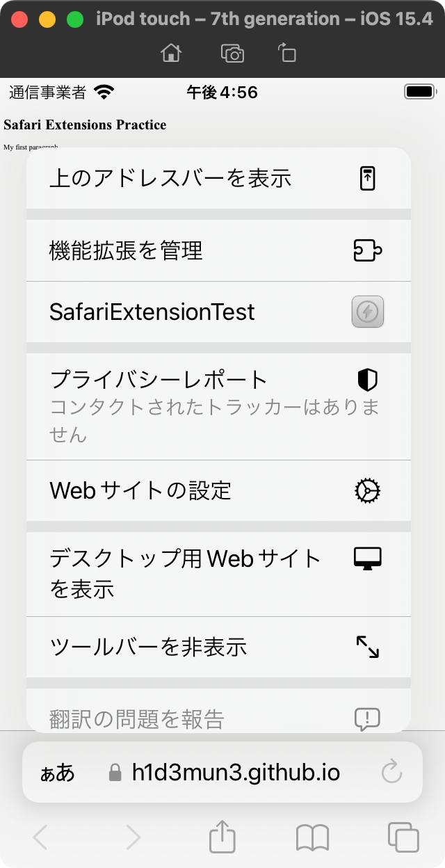The width and height of the screenshot is (445, 868).
Task: Tap the privacy report shield icon
Action: point(367,380)
